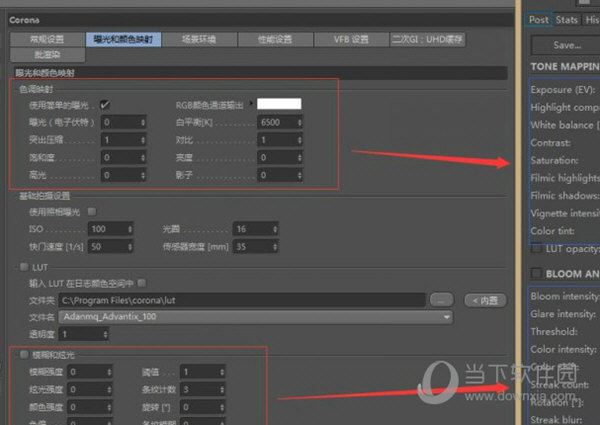
Task: Click the Vignette intensity label in VFB
Action: click(565, 213)
